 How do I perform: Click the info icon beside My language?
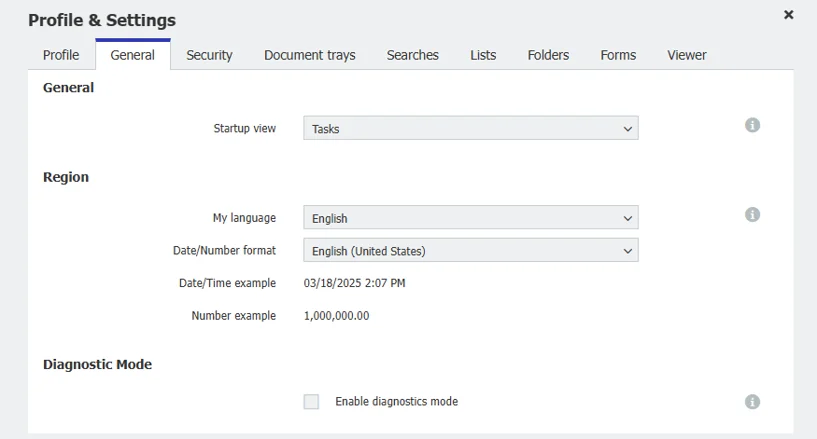(x=752, y=215)
